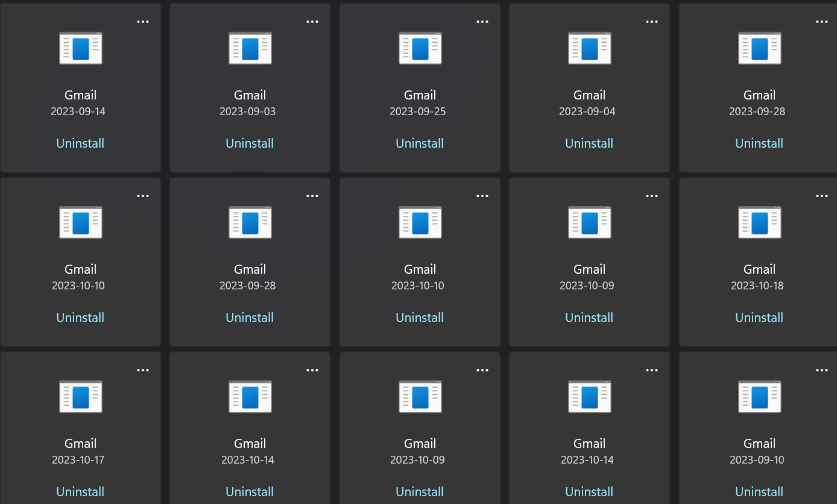This screenshot has height=504, width=837.
Task: Uninstall the Gmail app dated 2023-09-03
Action: (x=250, y=143)
